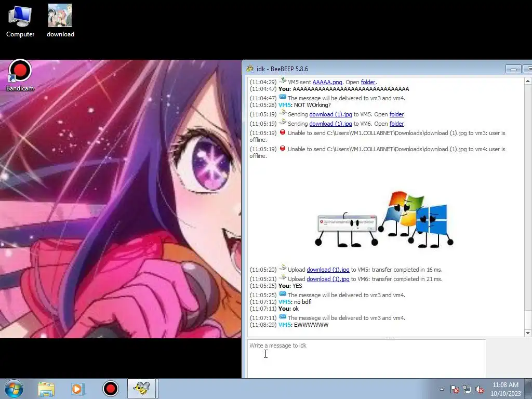Launch Bandicam desktop shortcut

coord(20,75)
